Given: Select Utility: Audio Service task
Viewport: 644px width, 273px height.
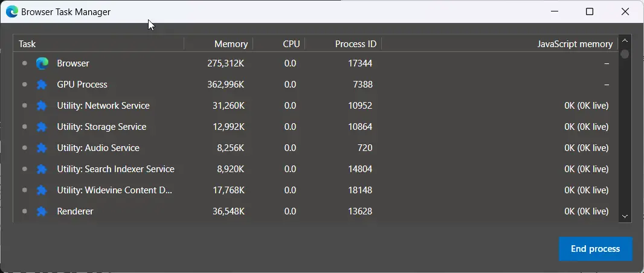Looking at the screenshot, I should 98,148.
